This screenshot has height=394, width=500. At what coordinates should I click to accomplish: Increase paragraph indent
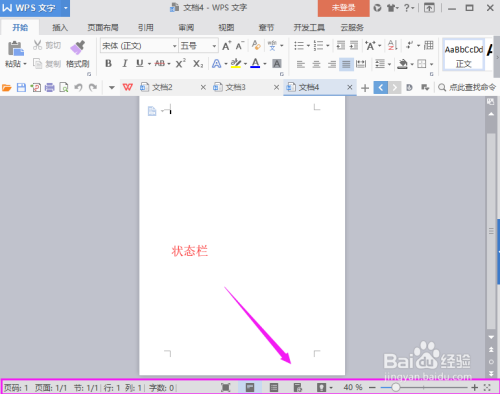tap(354, 45)
